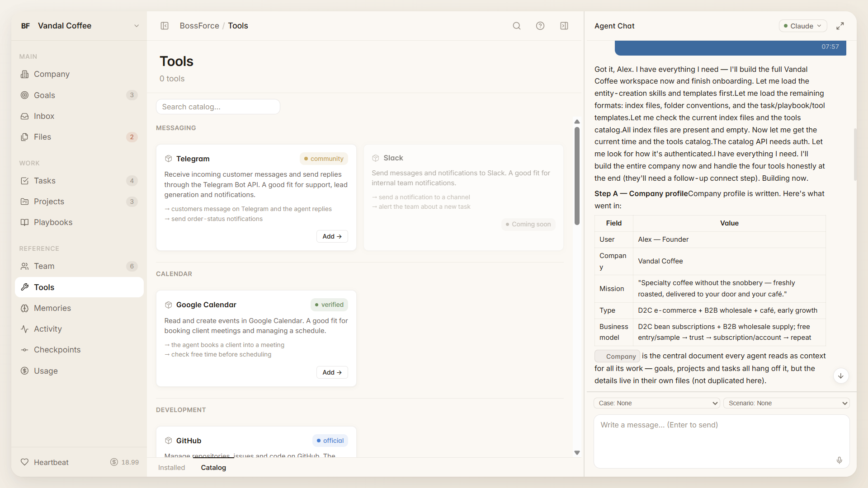Open the Vandal Coffee workspace switcher

click(79, 26)
